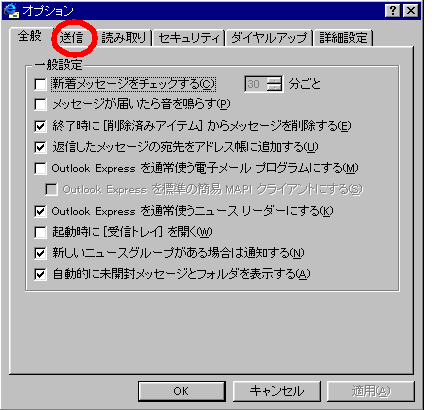440x410 pixels.
Task: Uncheck 返信したメッセージの宛先をアドレス帳に追加する
Action: 40,147
